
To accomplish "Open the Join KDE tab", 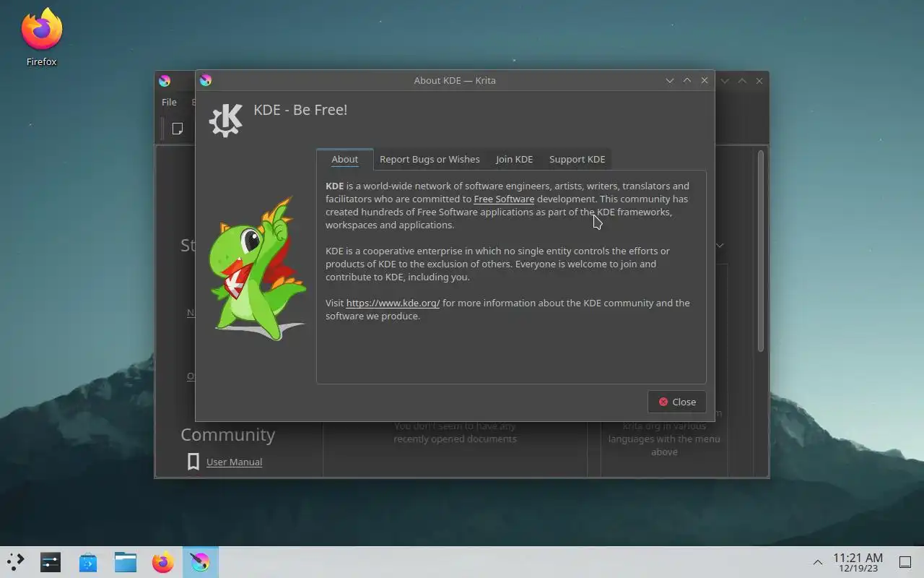I will [514, 159].
